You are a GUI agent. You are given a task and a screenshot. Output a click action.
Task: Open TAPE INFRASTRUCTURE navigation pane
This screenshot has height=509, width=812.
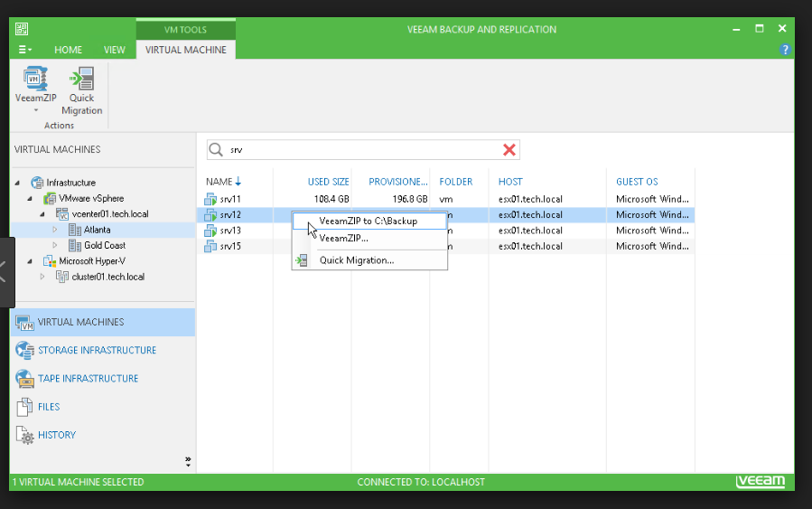pos(103,379)
